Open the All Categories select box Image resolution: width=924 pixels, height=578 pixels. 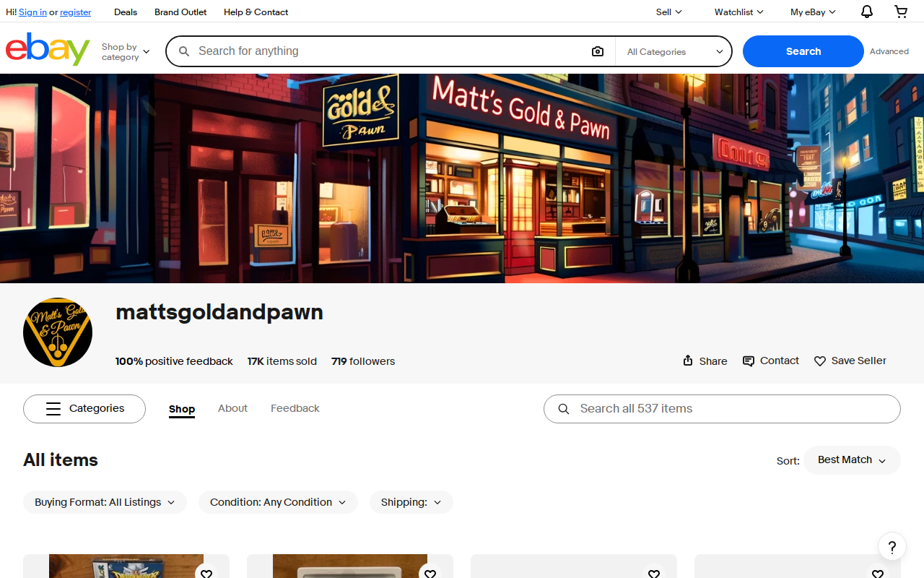point(674,52)
